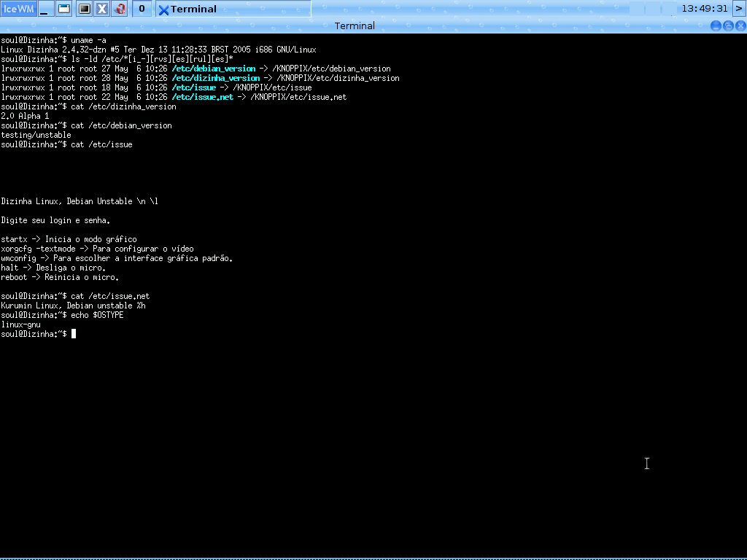Click the "/KNOPPIX/etc/dizinha_version" link target text

click(338, 78)
